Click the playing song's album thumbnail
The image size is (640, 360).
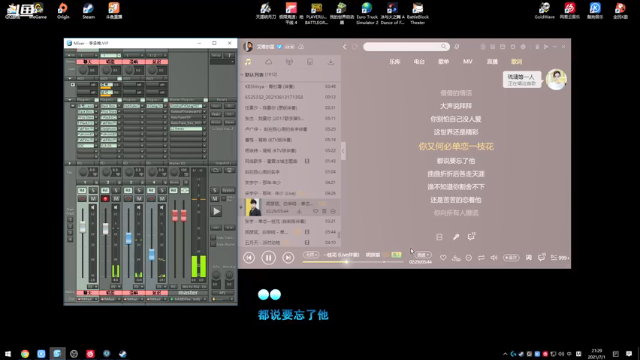(x=253, y=207)
